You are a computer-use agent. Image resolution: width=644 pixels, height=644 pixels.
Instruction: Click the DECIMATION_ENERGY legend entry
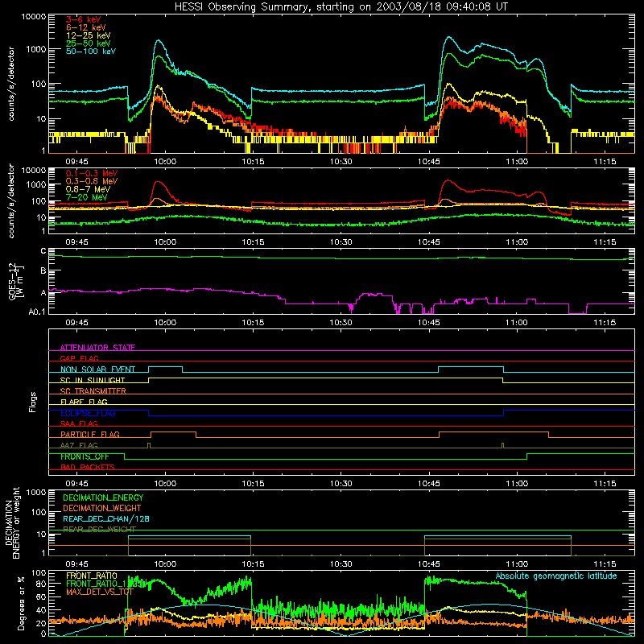[x=103, y=497]
